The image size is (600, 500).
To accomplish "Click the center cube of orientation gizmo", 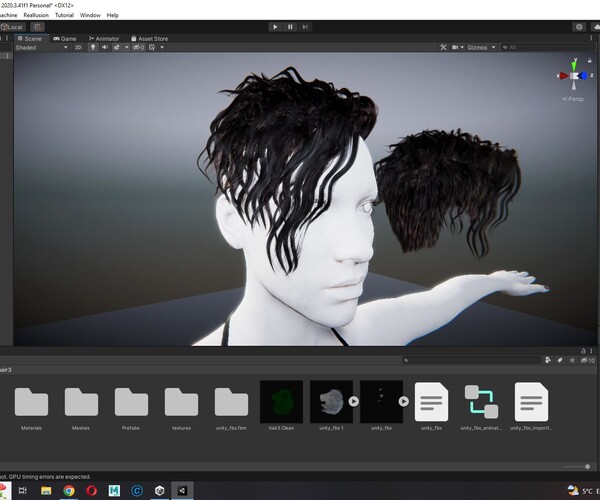I will (574, 76).
